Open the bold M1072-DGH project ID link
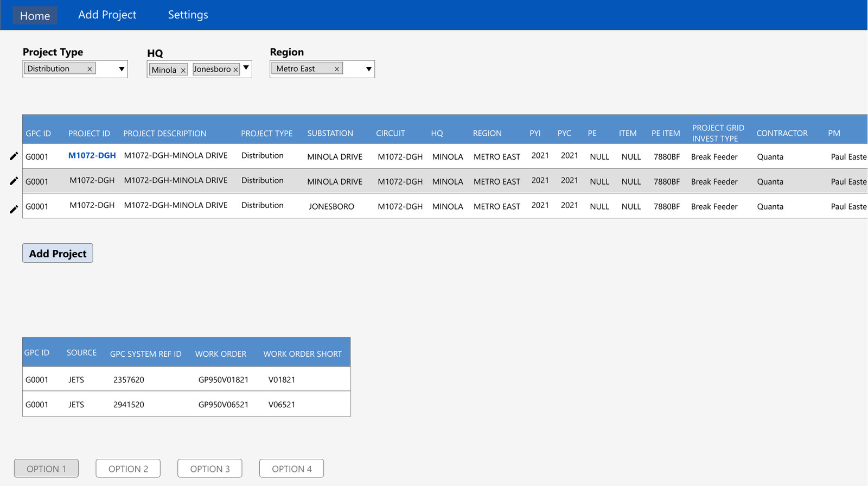The image size is (868, 486). point(92,155)
